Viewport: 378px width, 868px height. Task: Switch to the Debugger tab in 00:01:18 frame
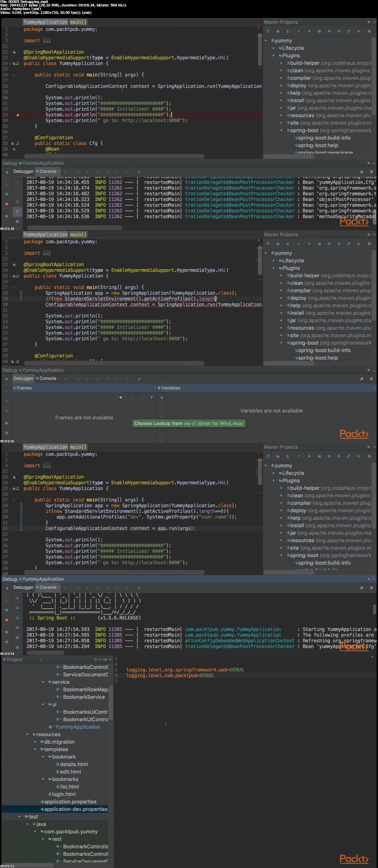tap(23, 171)
